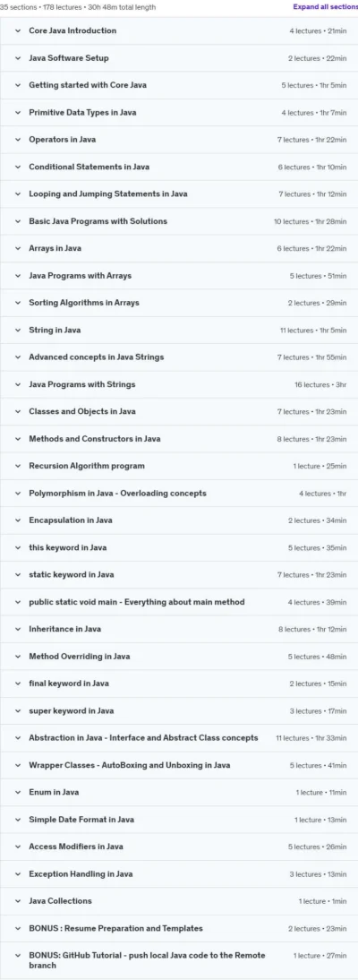
Task: Select Abstraction in Java Interface section
Action: tap(143, 737)
